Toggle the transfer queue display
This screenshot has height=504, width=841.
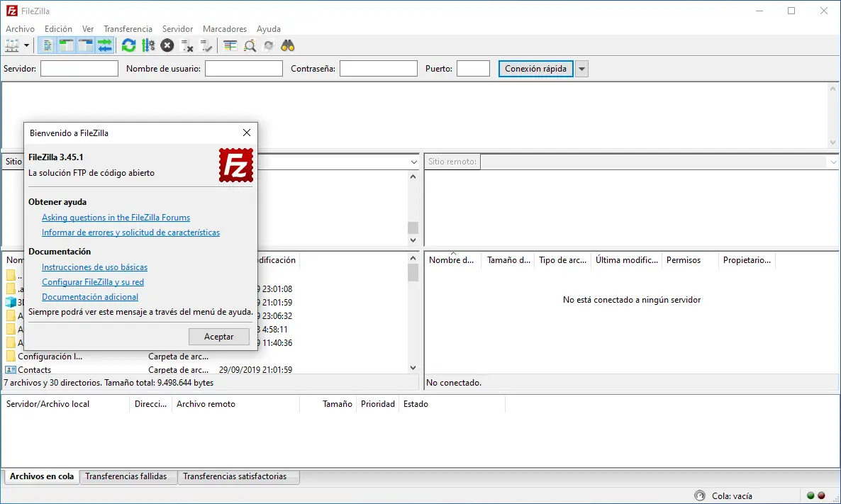[105, 45]
